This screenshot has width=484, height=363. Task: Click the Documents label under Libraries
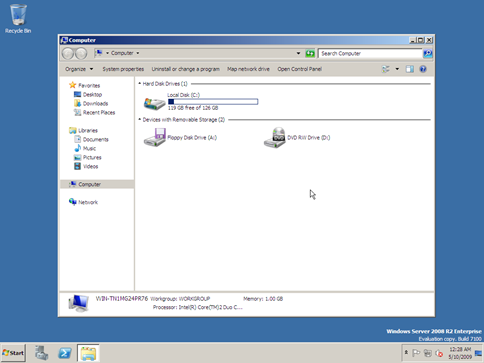click(96, 139)
